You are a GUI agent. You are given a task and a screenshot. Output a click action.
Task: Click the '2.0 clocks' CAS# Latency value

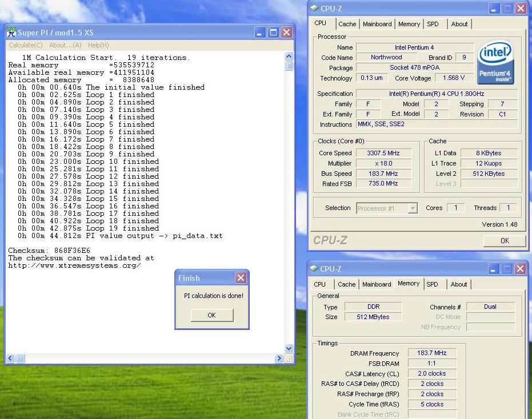432,373
